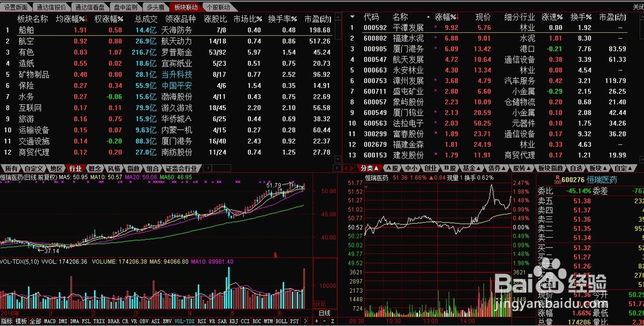Select the 板块联动 tab
Screen dimensions: 644x326
click(x=185, y=7)
